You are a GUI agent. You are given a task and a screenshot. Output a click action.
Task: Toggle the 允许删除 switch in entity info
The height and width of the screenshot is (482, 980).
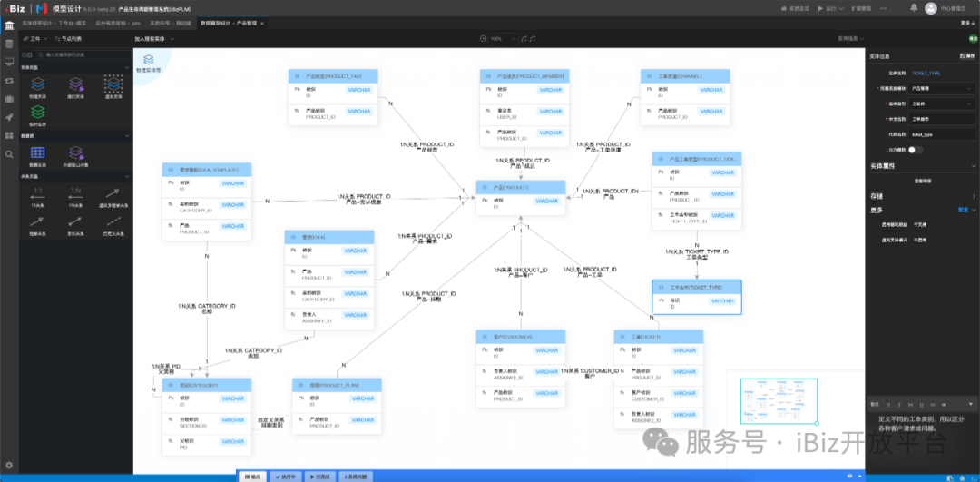(915, 150)
